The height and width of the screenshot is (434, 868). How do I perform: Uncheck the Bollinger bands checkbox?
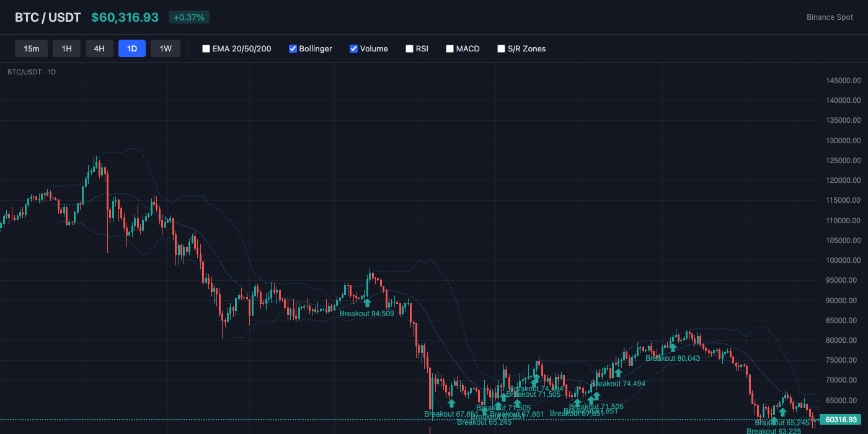pyautogui.click(x=293, y=48)
